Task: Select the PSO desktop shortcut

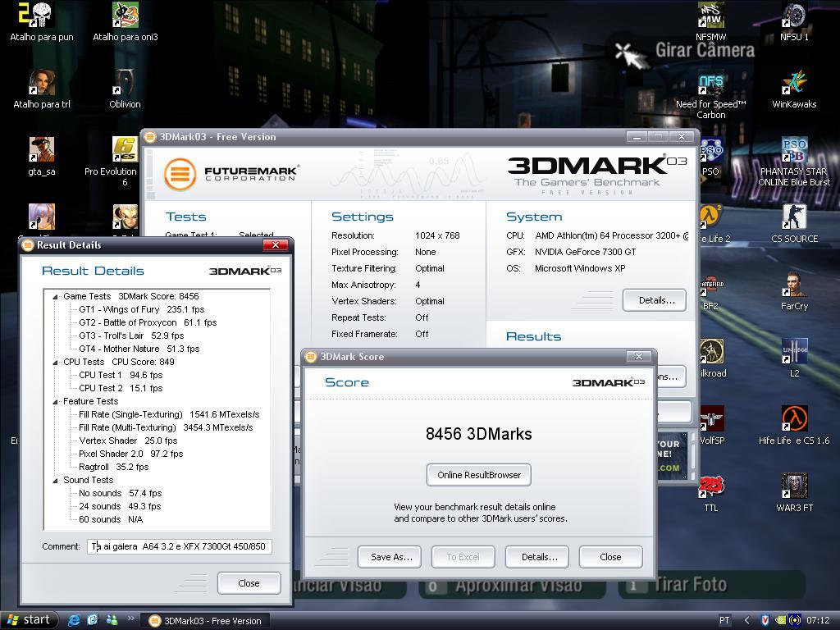Action: click(711, 156)
